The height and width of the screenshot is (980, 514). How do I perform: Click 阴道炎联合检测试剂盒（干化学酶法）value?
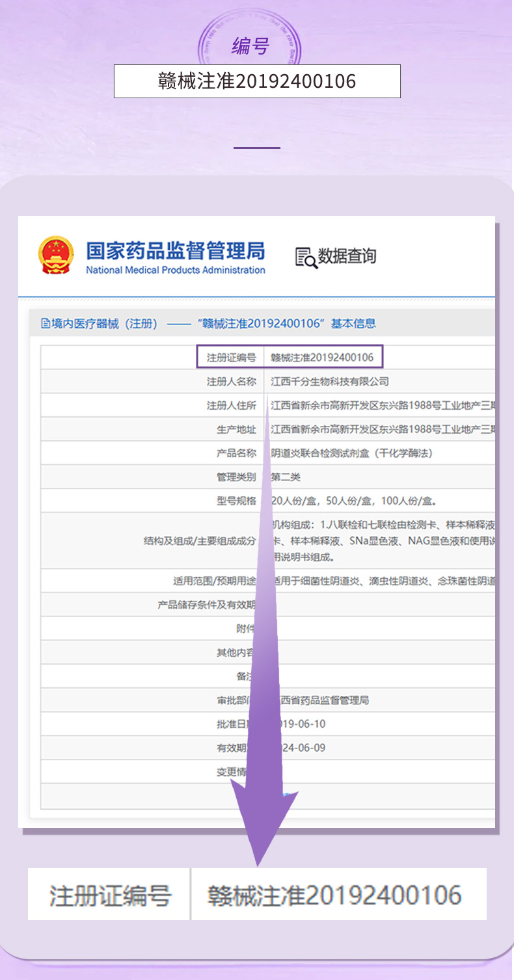352,453
